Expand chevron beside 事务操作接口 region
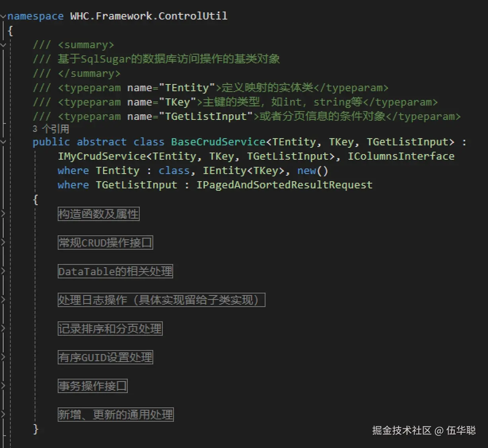Image resolution: width=488 pixels, height=448 pixels. click(x=3, y=386)
